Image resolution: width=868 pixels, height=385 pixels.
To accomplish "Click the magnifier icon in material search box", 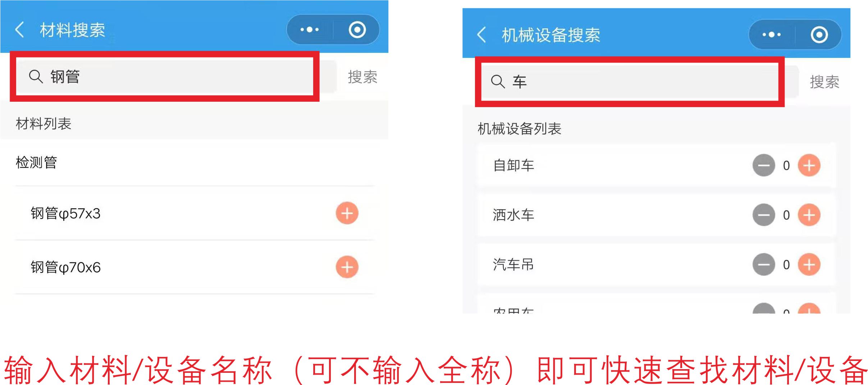I will point(36,77).
